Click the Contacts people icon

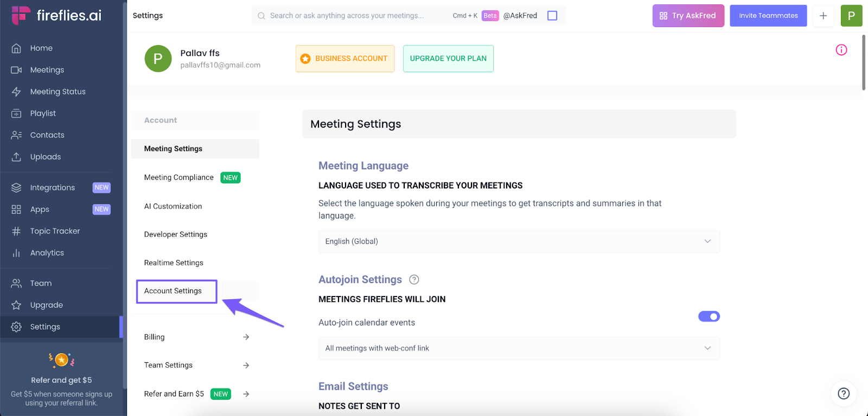(16, 135)
